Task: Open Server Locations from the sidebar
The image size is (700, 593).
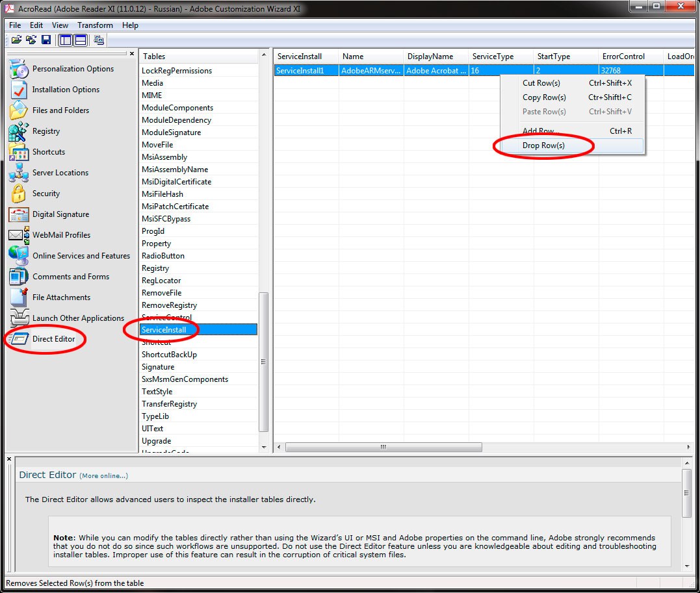Action: click(60, 173)
